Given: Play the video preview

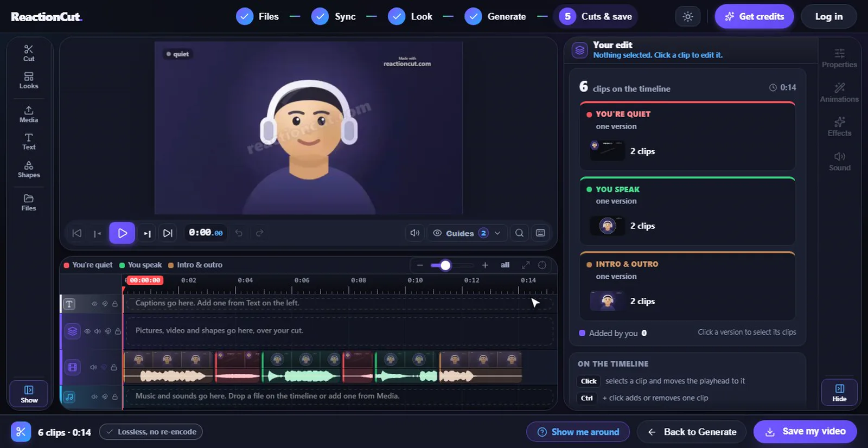Looking at the screenshot, I should click(122, 233).
